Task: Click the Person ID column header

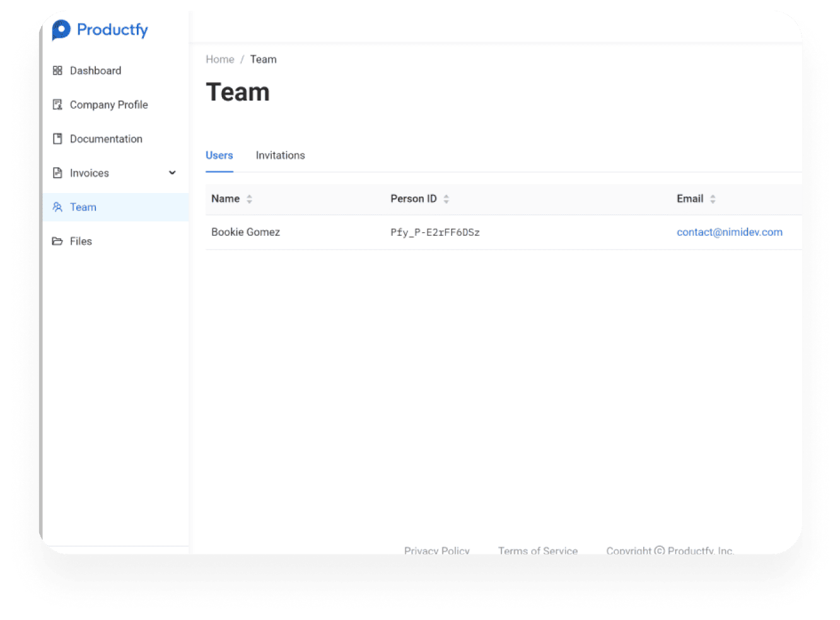Action: pos(414,199)
